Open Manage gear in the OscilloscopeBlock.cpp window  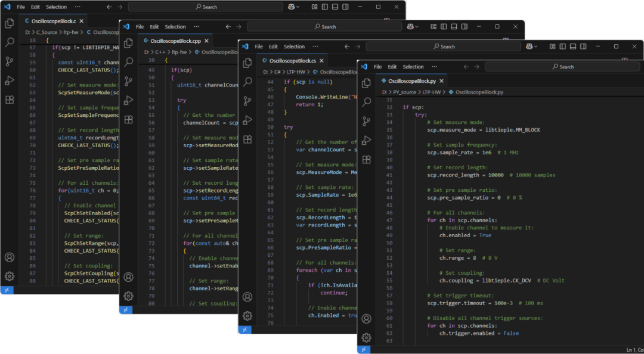coord(128,296)
